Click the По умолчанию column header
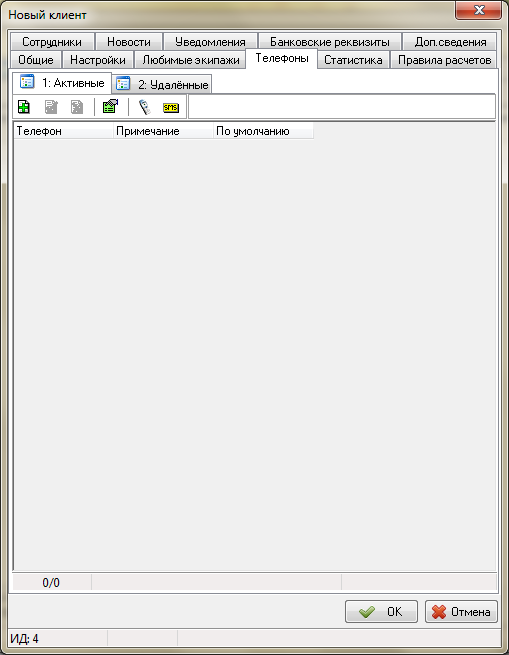This screenshot has height=655, width=509. click(x=263, y=131)
